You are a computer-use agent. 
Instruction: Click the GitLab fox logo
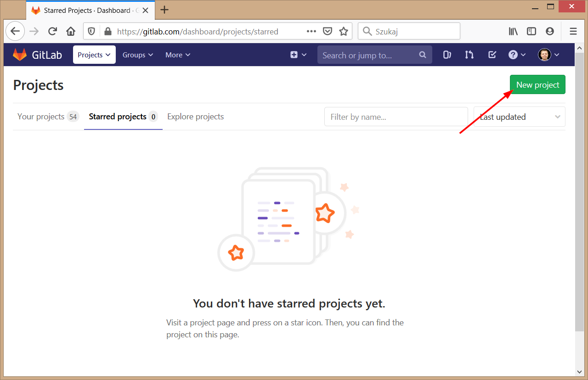tap(20, 55)
